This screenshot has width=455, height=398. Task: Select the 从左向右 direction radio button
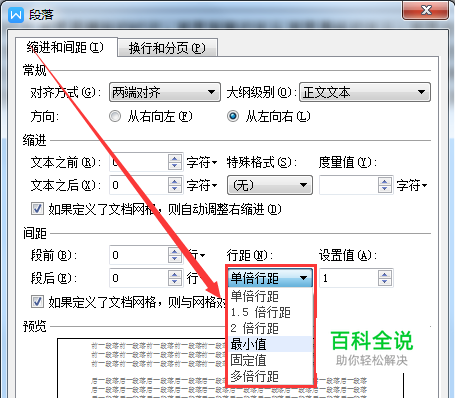point(233,116)
